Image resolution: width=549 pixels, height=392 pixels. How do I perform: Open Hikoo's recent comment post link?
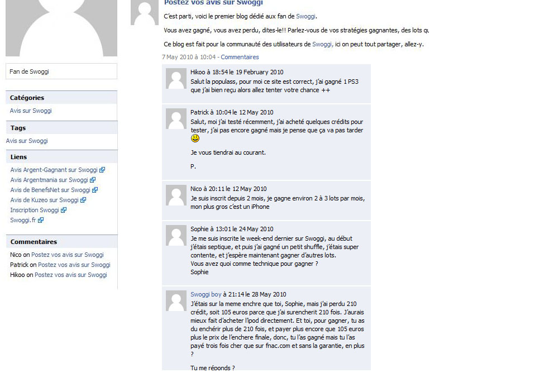pyautogui.click(x=71, y=275)
